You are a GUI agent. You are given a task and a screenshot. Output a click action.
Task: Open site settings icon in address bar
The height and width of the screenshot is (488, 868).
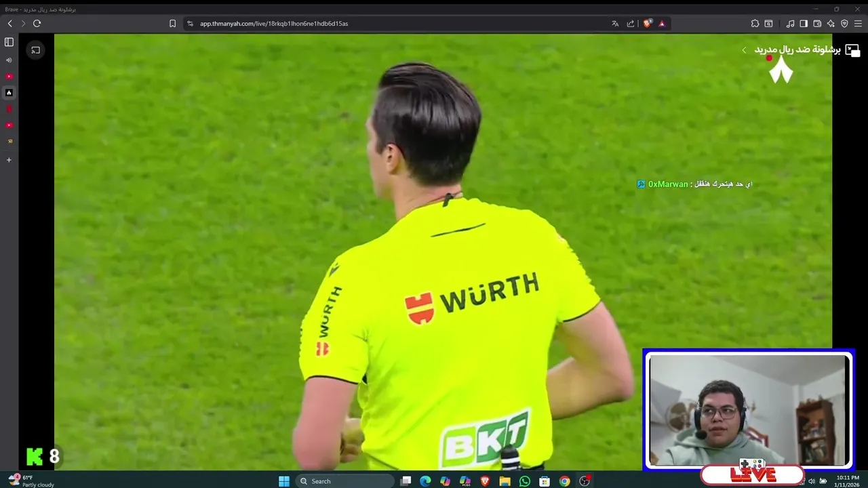pyautogui.click(x=190, y=23)
